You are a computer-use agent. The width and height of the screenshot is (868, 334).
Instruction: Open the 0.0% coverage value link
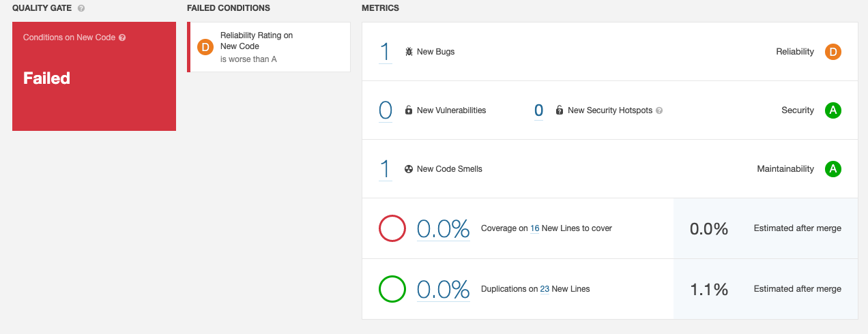(443, 228)
